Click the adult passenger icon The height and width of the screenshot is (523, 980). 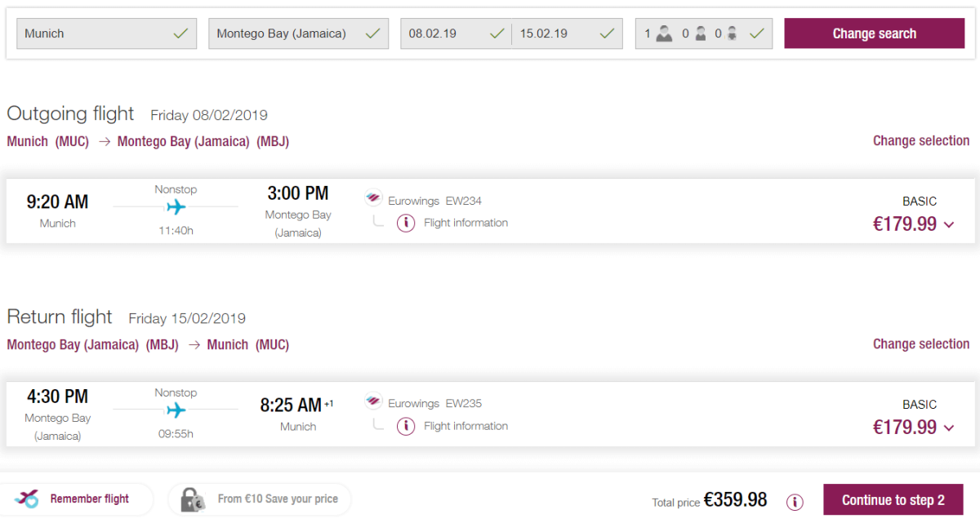click(664, 33)
